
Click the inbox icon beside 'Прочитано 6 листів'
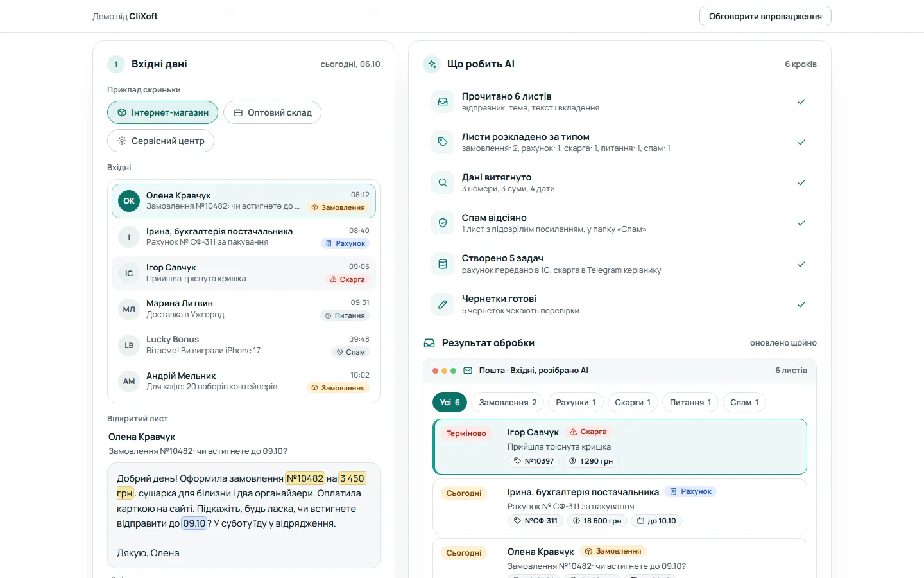tap(443, 101)
